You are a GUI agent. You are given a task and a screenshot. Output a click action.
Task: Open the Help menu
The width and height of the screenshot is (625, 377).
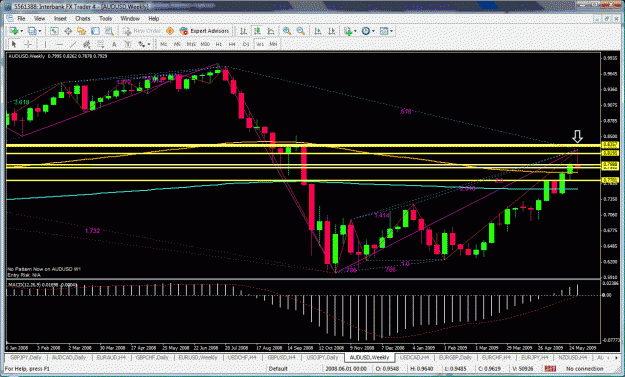point(153,18)
